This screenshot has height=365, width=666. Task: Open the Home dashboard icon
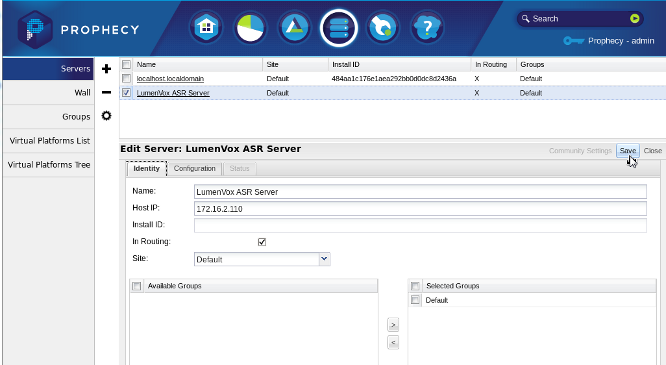click(x=206, y=28)
